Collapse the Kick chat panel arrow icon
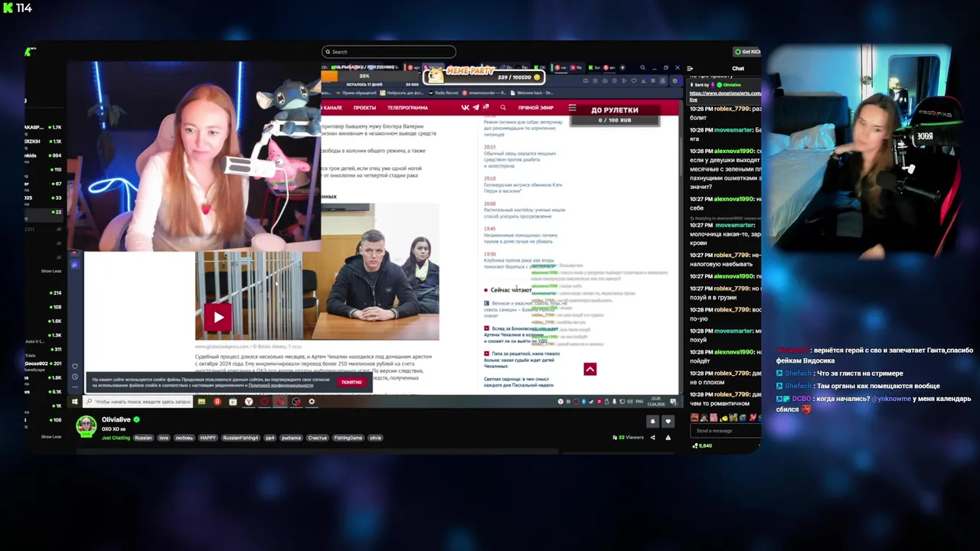Screen dimensions: 980x551 [x=690, y=68]
